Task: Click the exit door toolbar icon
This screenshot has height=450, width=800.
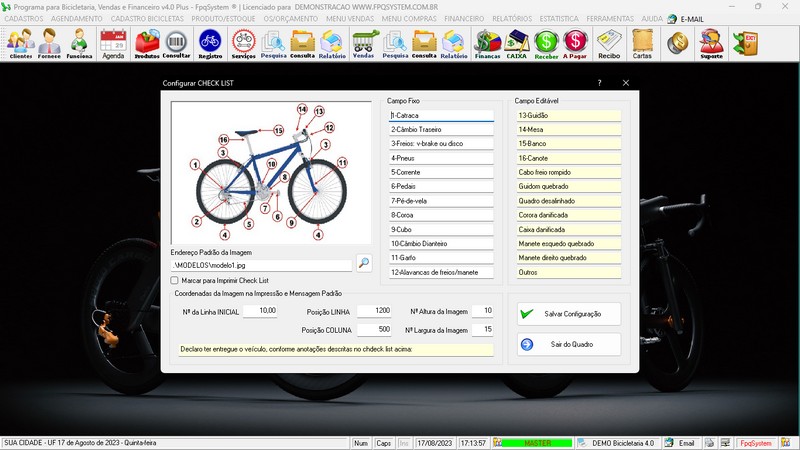Action: (x=745, y=43)
